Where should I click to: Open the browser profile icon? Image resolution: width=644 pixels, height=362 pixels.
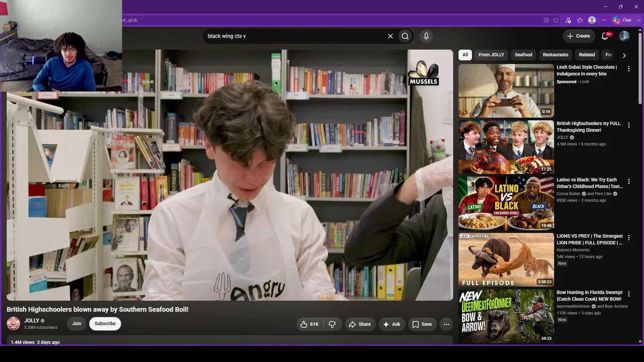(592, 20)
